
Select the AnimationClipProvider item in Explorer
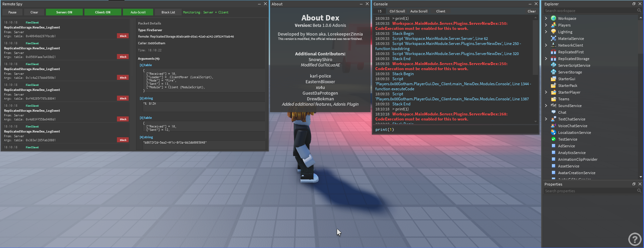coord(578,159)
